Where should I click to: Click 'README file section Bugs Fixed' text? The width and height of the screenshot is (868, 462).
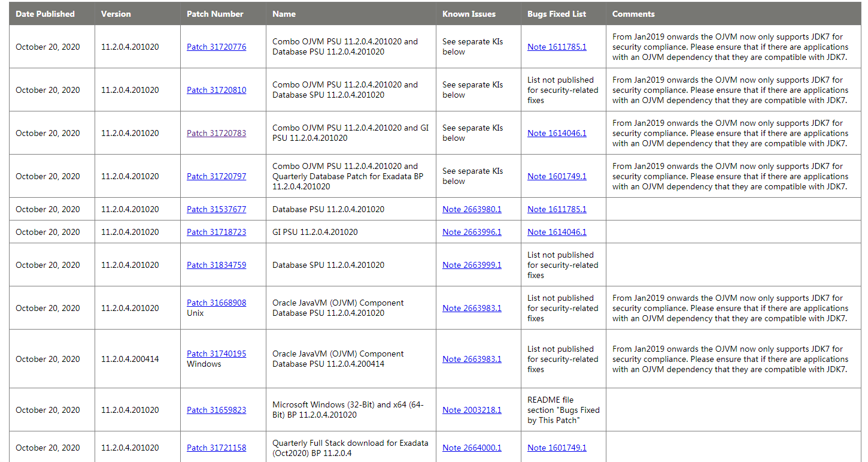tap(563, 410)
